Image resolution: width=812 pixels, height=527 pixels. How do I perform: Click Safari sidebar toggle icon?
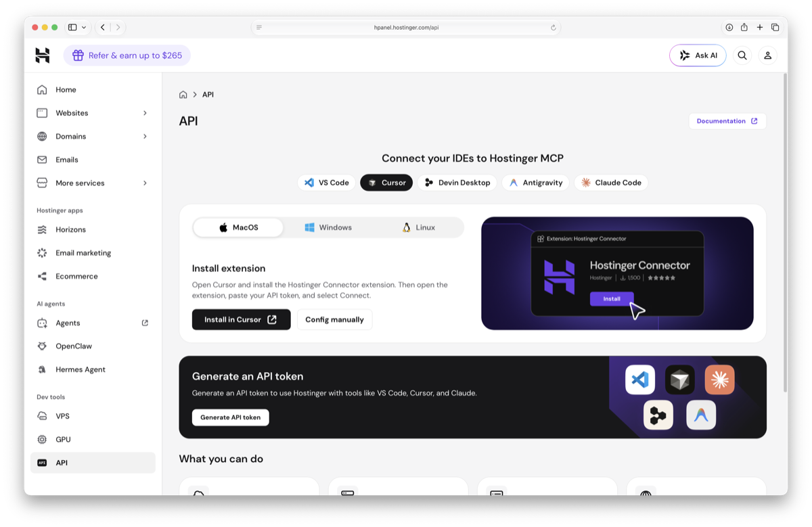tap(72, 28)
